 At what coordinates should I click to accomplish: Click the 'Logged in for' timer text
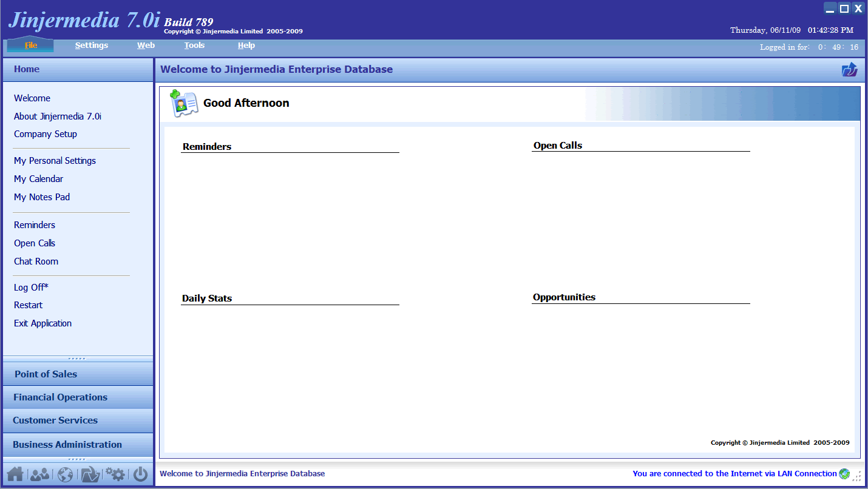coord(809,47)
